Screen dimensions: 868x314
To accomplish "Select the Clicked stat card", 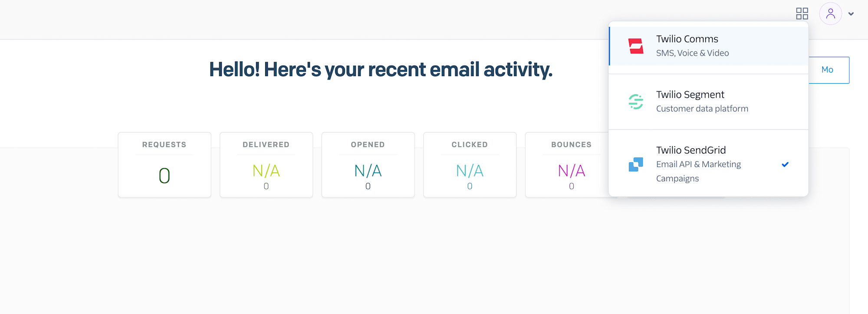I will (x=470, y=165).
